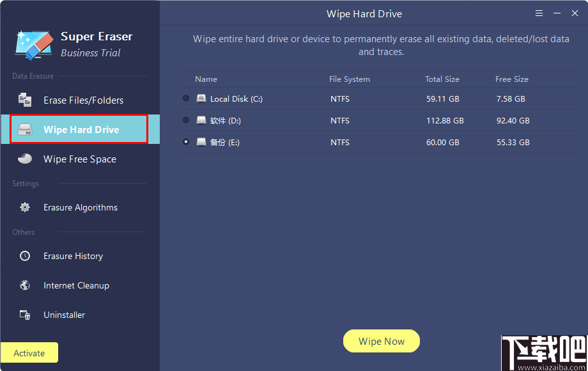Click the Erase Files/Folders document icon
The height and width of the screenshot is (371, 588).
tap(25, 100)
